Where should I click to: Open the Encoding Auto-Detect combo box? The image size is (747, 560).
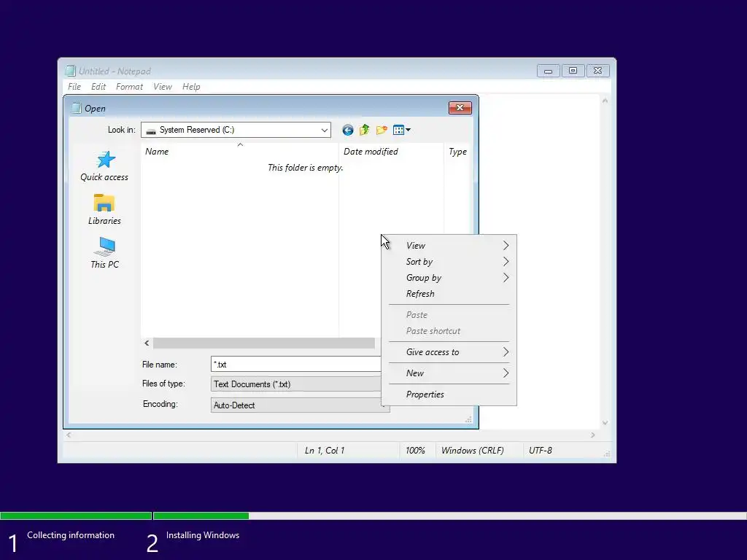[x=300, y=405]
